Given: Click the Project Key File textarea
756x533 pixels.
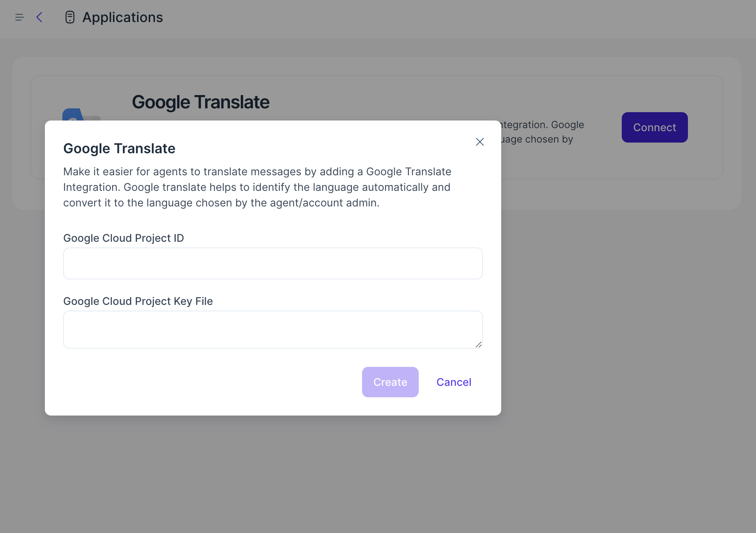Looking at the screenshot, I should [273, 330].
